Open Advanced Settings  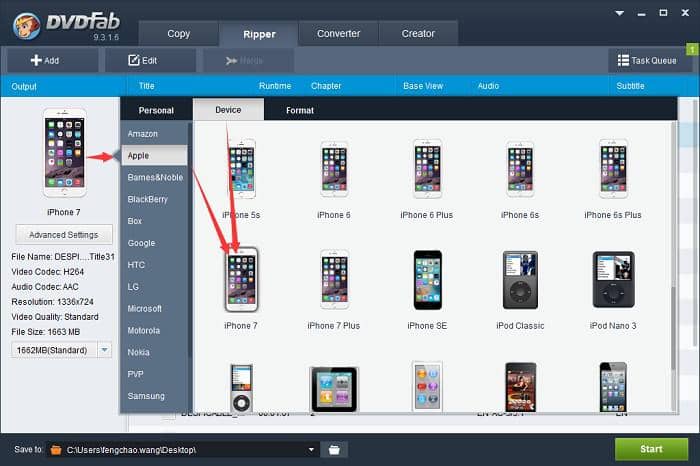pyautogui.click(x=64, y=235)
